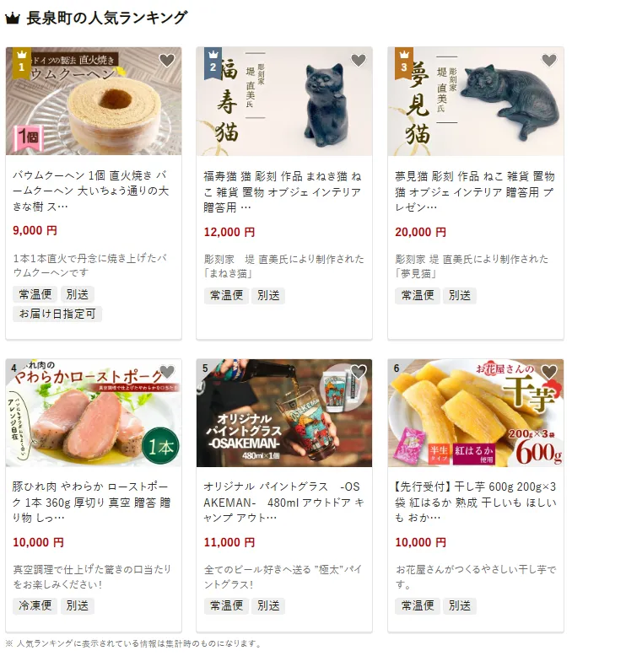Open the 干し芋 600g product title
Image resolution: width=626 pixels, height=672 pixels.
tap(475, 502)
